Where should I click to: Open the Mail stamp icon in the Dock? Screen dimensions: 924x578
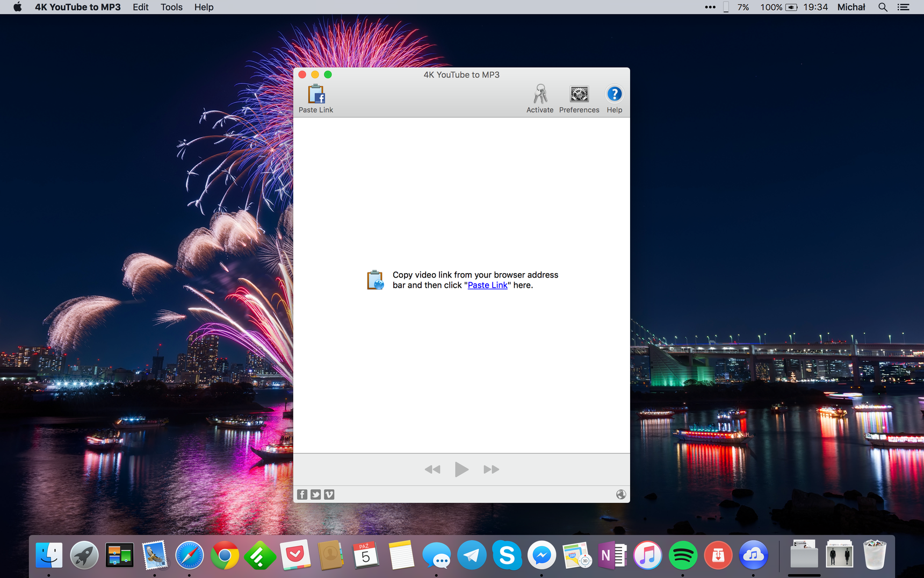click(x=155, y=555)
